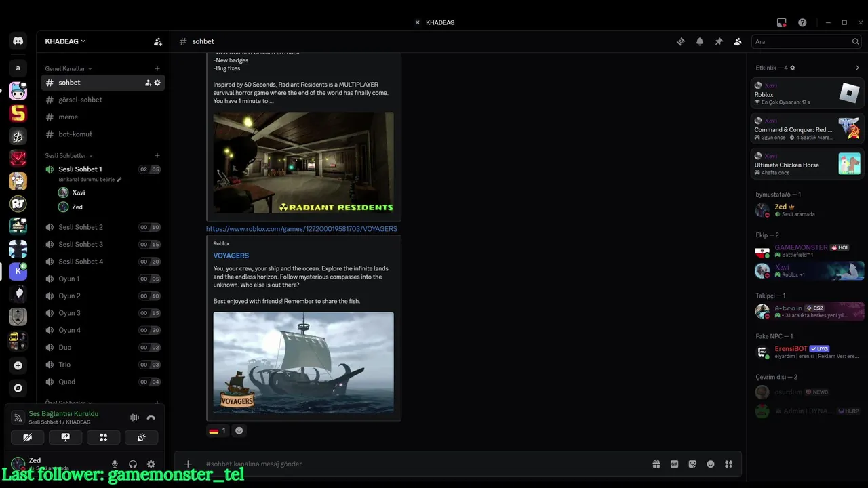Start screen sharing
Viewport: 868px width, 488px height.
(x=66, y=437)
